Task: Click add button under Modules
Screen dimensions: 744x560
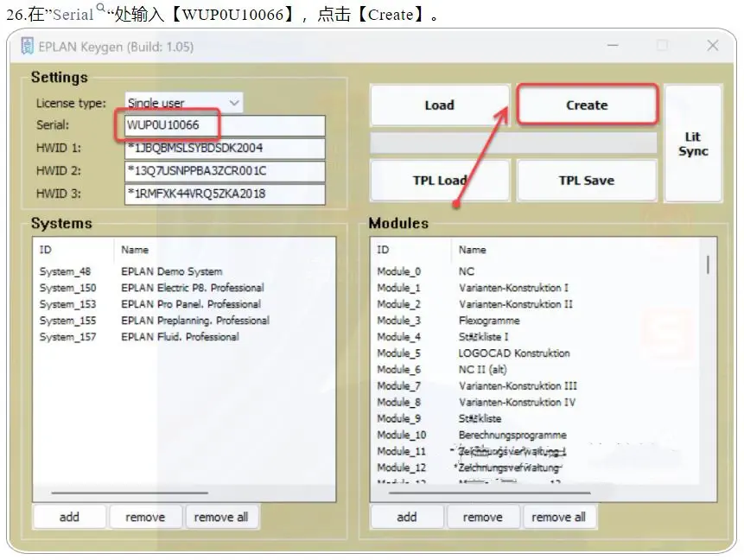Action: 407,517
